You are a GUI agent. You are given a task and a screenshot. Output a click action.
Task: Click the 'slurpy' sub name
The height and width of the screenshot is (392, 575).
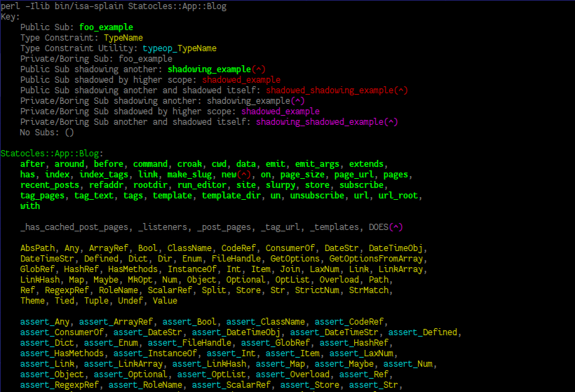[280, 185]
